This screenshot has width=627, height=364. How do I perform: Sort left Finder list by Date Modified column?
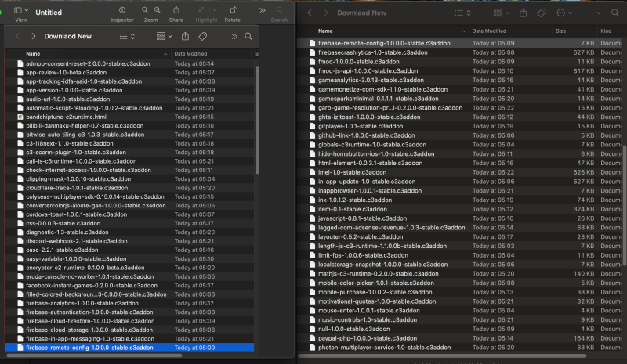pyautogui.click(x=190, y=53)
